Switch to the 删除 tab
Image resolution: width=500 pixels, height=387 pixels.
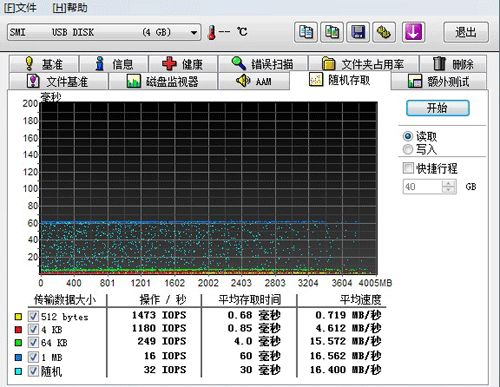pos(453,64)
